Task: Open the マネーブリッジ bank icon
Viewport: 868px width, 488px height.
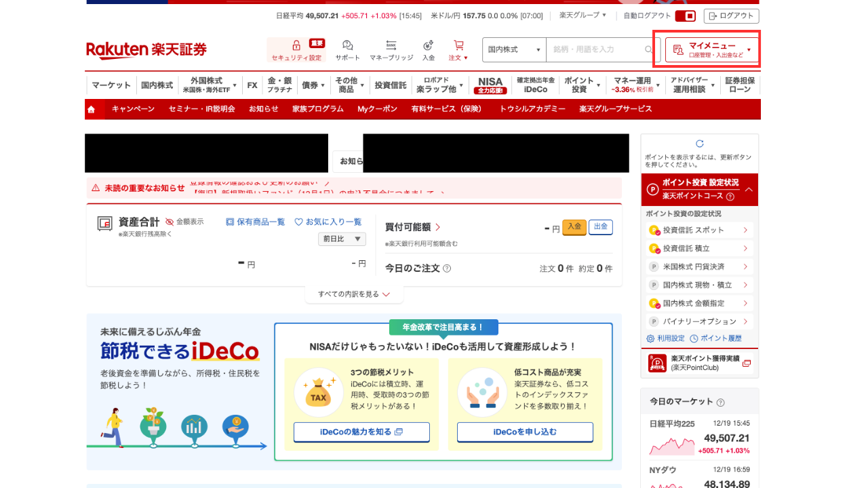Action: (x=391, y=45)
